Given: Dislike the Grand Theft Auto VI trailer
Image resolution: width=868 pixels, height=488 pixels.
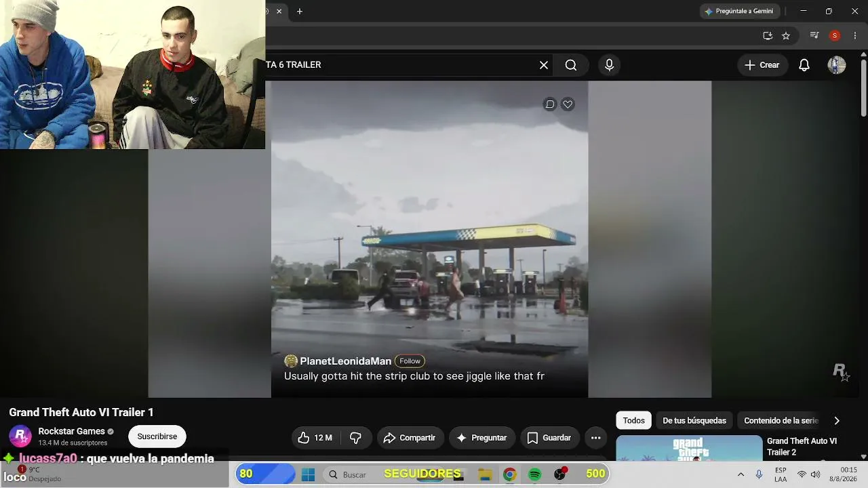Looking at the screenshot, I should point(356,438).
